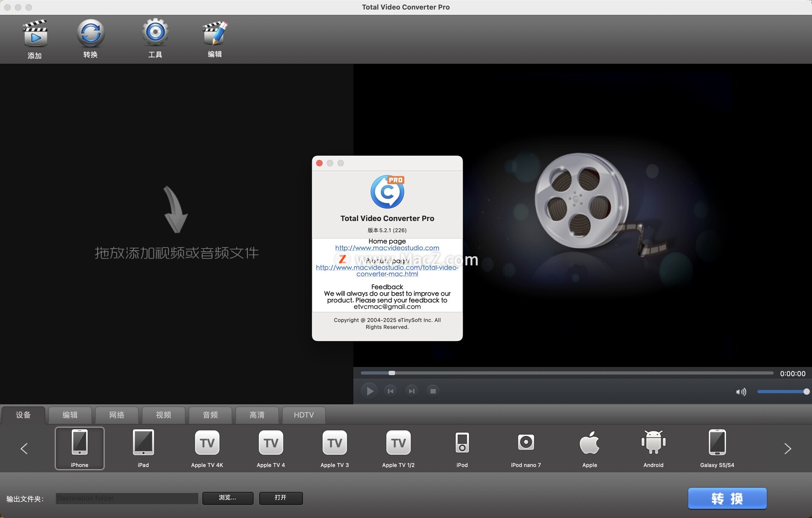
Task: Open the 工具 (Tools) gear icon
Action: coord(155,33)
